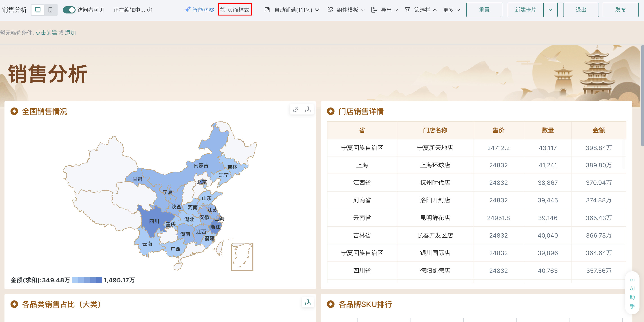Click the 发布 publish button
644x322 pixels.
click(620, 10)
